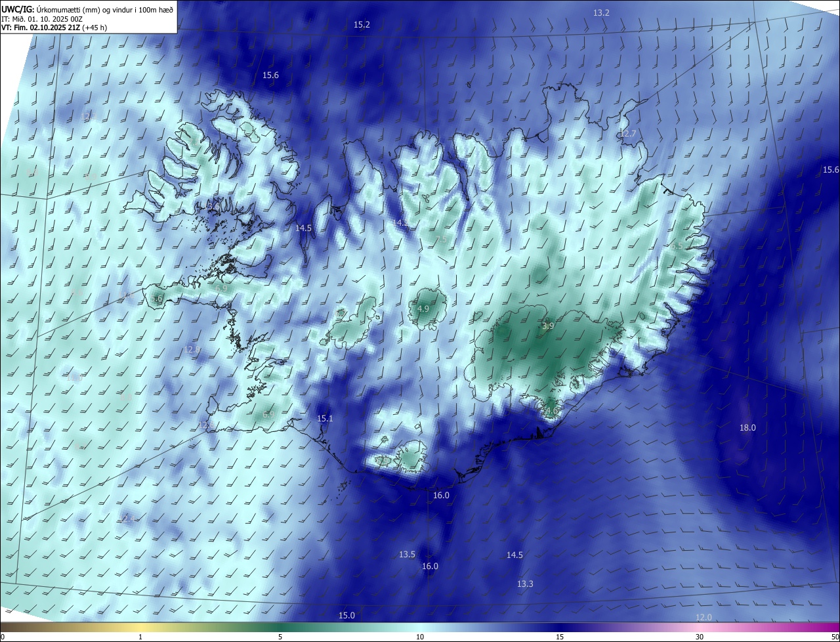Image resolution: width=840 pixels, height=642 pixels.
Task: Click the 5 tick label on the colour scale
Action: 280,637
